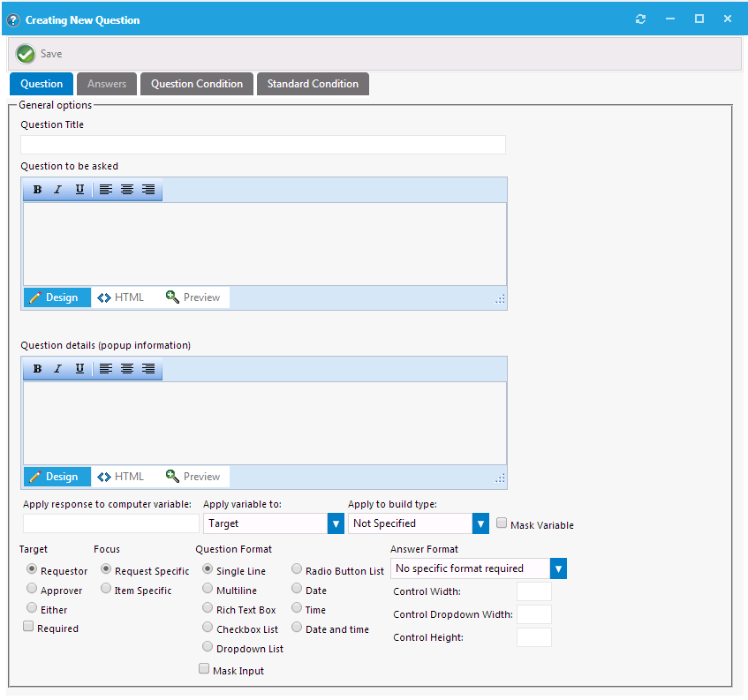Click Preview in Question details editor
Viewport: 748px width, 700px height.
coord(193,477)
